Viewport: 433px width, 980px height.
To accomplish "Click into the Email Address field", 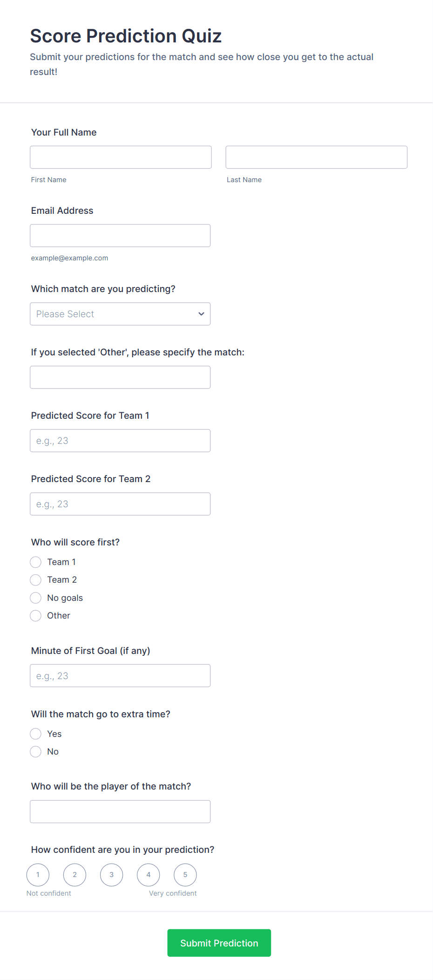I will [x=120, y=236].
